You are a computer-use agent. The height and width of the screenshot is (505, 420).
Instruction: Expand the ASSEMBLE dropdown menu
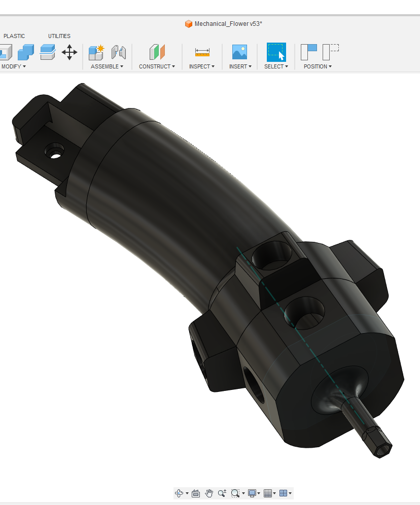coord(107,66)
